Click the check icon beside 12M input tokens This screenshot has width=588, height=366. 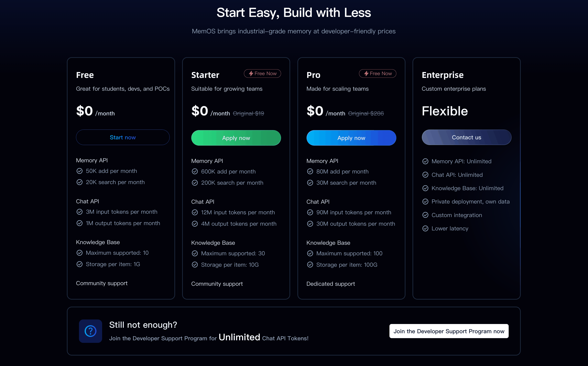point(195,212)
